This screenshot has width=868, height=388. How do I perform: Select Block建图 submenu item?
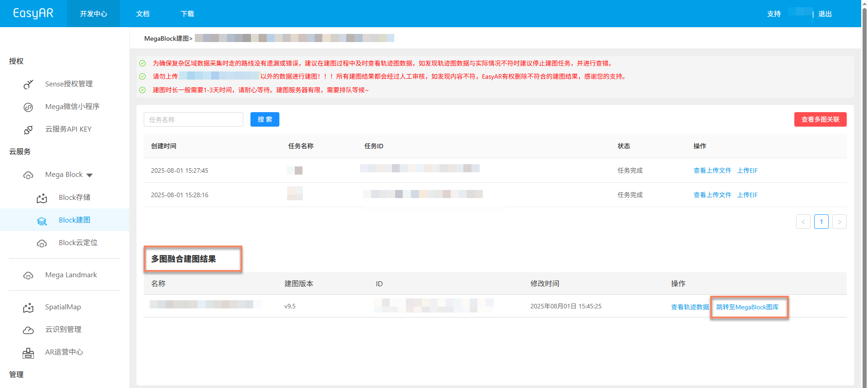tap(65, 220)
